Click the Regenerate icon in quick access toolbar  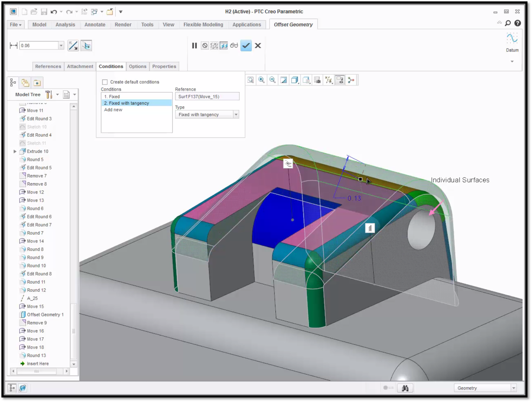tap(84, 12)
